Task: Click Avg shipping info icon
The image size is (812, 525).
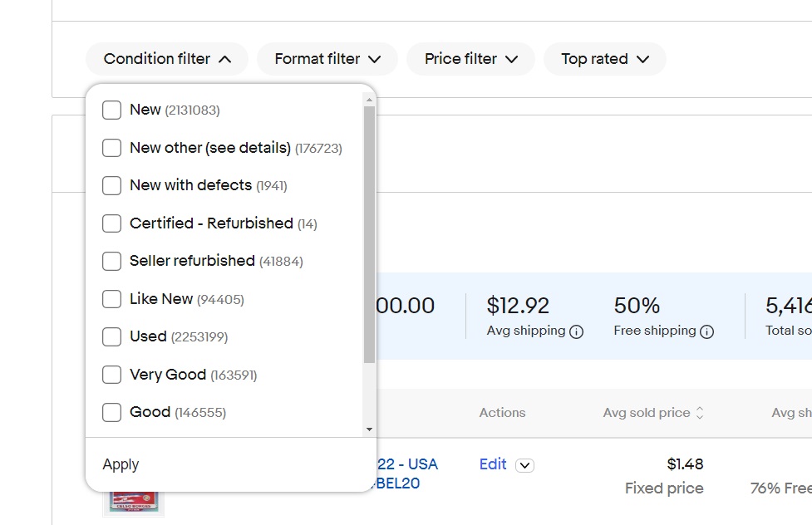Action: pyautogui.click(x=577, y=331)
